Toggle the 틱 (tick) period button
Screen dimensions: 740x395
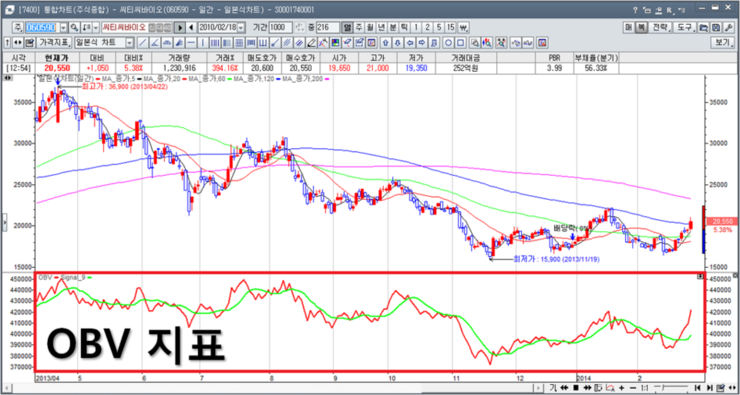[404, 27]
